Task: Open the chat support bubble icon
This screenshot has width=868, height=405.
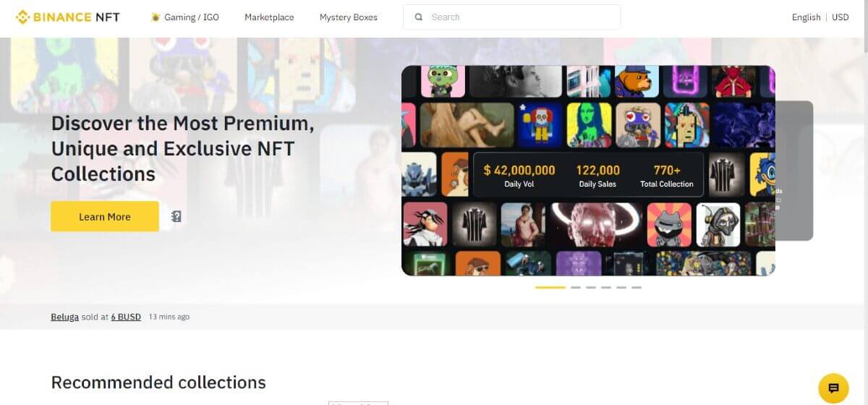Action: coord(833,388)
